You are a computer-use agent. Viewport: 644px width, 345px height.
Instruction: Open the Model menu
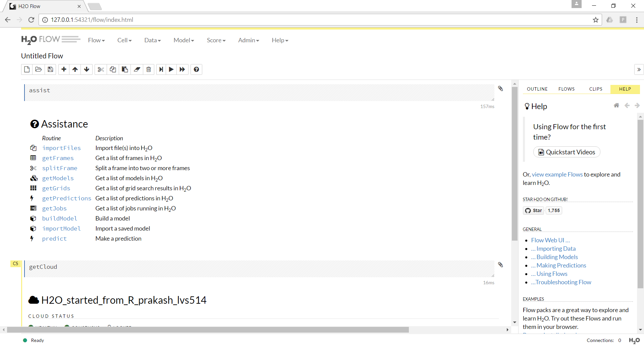(184, 40)
